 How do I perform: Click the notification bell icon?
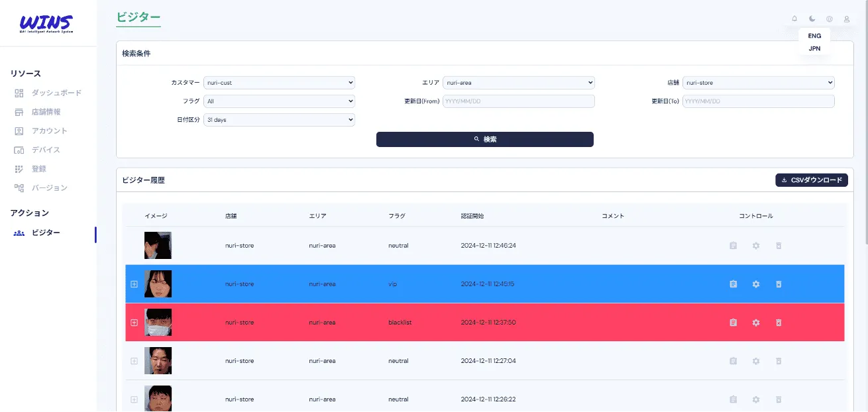(794, 19)
